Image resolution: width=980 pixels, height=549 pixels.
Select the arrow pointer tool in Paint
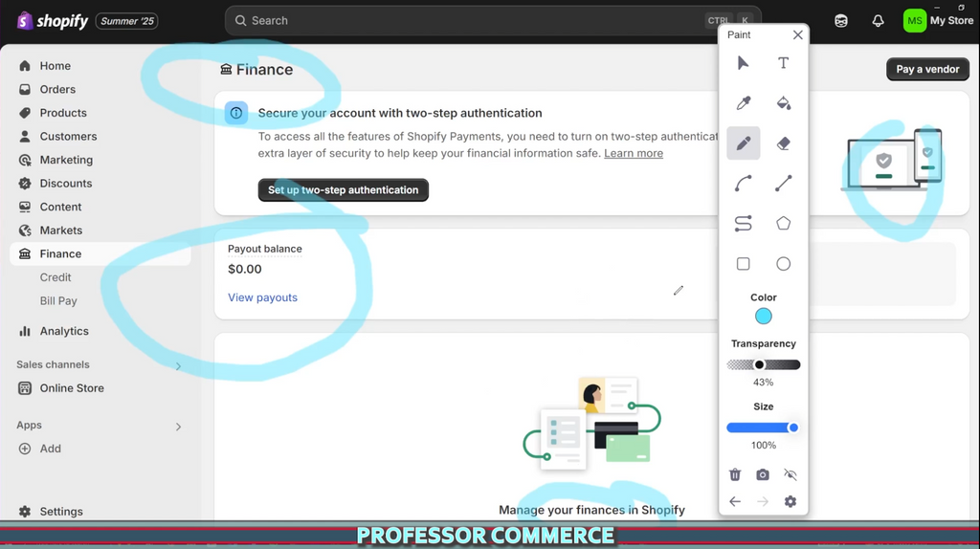point(743,63)
